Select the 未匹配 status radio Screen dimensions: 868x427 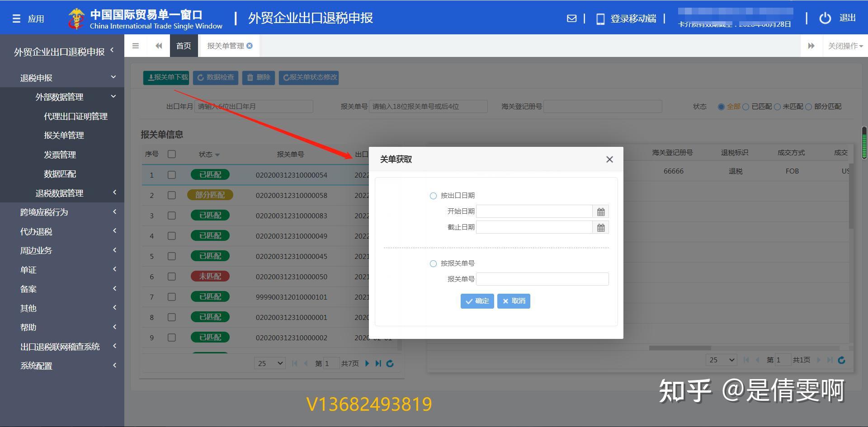[777, 107]
